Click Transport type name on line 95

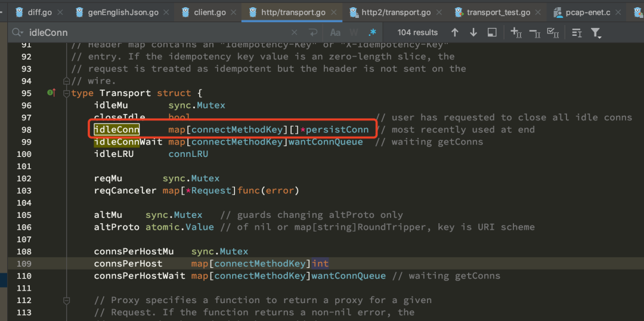coord(125,93)
